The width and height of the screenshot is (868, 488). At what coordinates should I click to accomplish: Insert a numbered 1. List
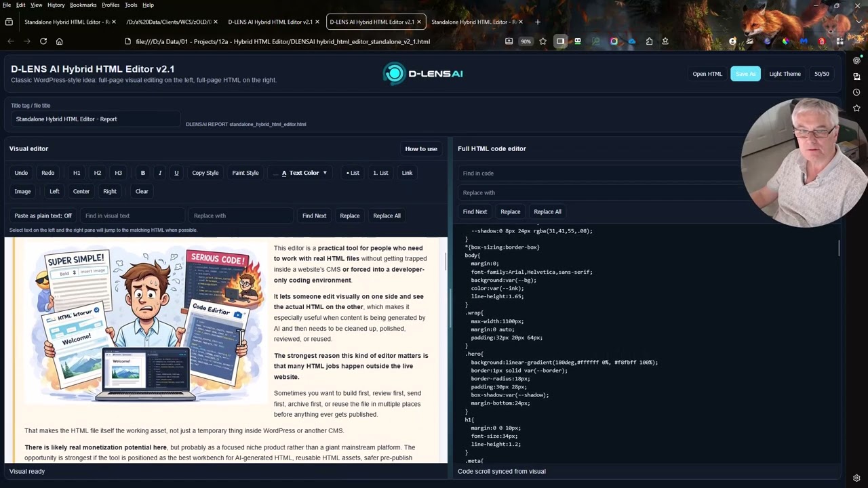coord(380,173)
